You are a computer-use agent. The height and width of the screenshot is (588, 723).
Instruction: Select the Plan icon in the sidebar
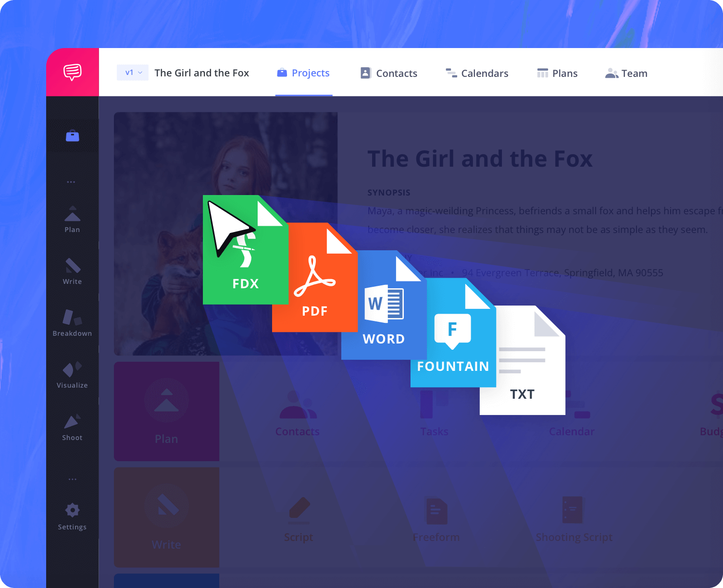pyautogui.click(x=72, y=215)
